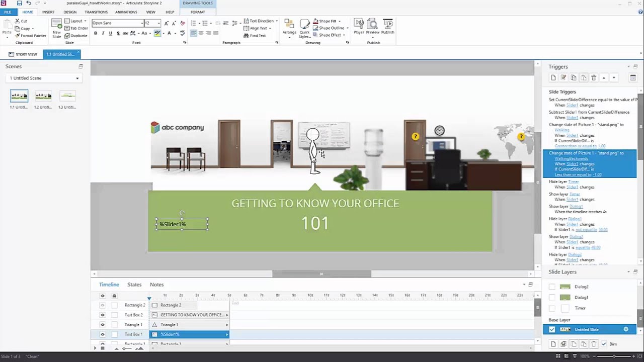Click Cut in Clipboard group
The width and height of the screenshot is (644, 362).
(x=21, y=21)
